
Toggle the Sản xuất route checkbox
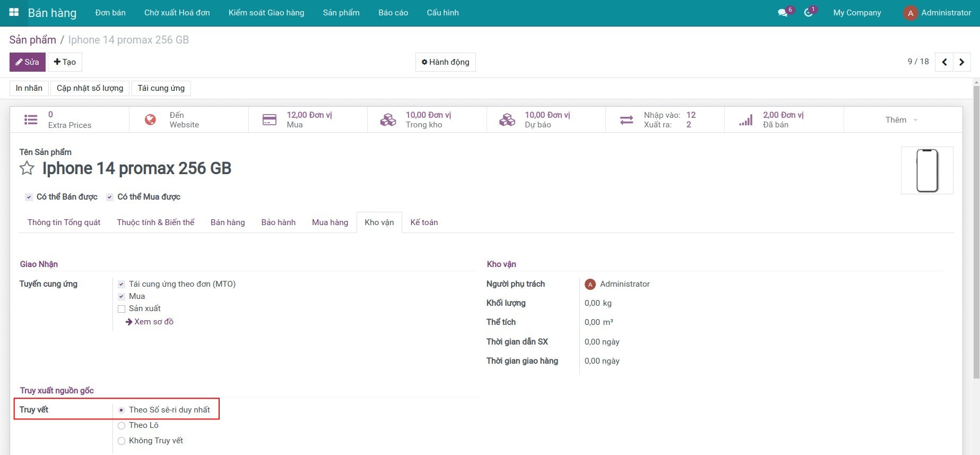tap(122, 309)
